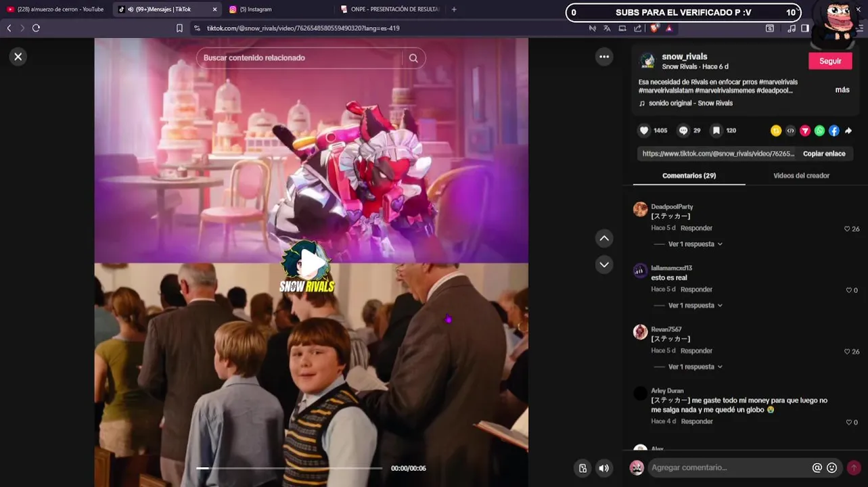Share video to Facebook

click(x=833, y=131)
